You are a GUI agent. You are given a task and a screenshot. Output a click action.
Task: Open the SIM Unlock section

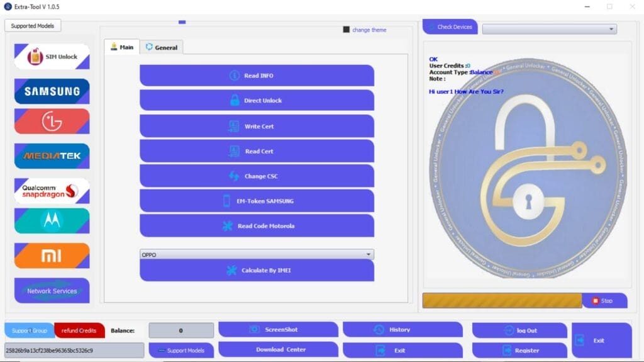click(52, 57)
